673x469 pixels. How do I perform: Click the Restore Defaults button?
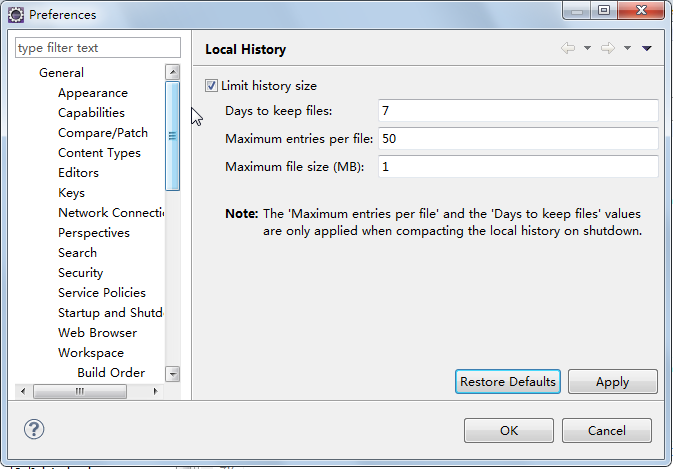pos(507,382)
